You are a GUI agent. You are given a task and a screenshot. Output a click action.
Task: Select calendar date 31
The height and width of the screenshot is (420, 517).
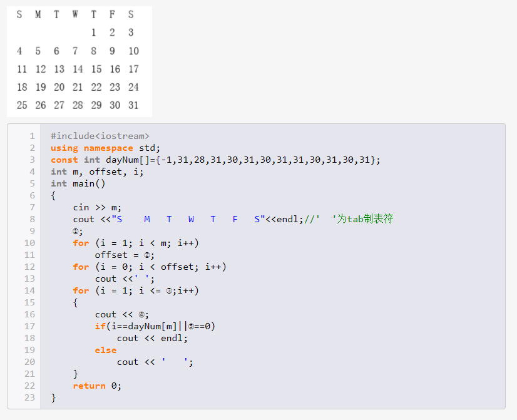133,105
